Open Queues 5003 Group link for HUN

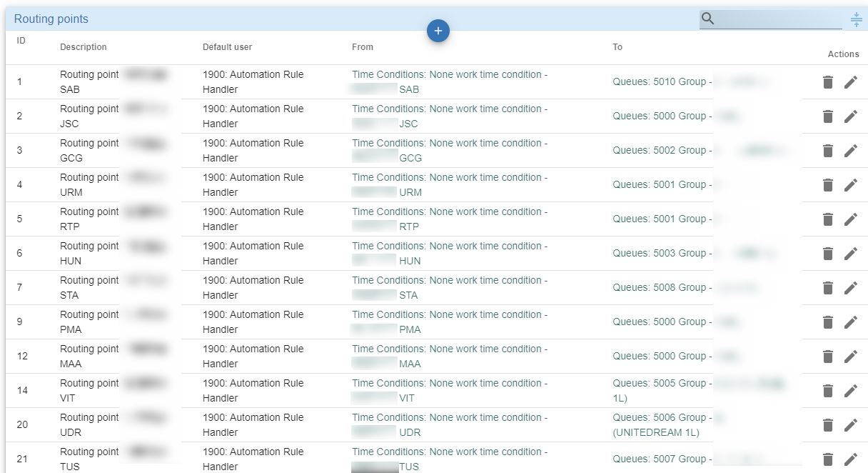(x=659, y=254)
